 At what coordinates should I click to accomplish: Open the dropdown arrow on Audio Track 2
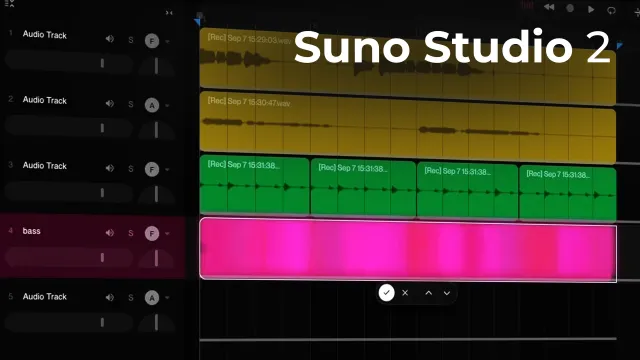(x=167, y=106)
